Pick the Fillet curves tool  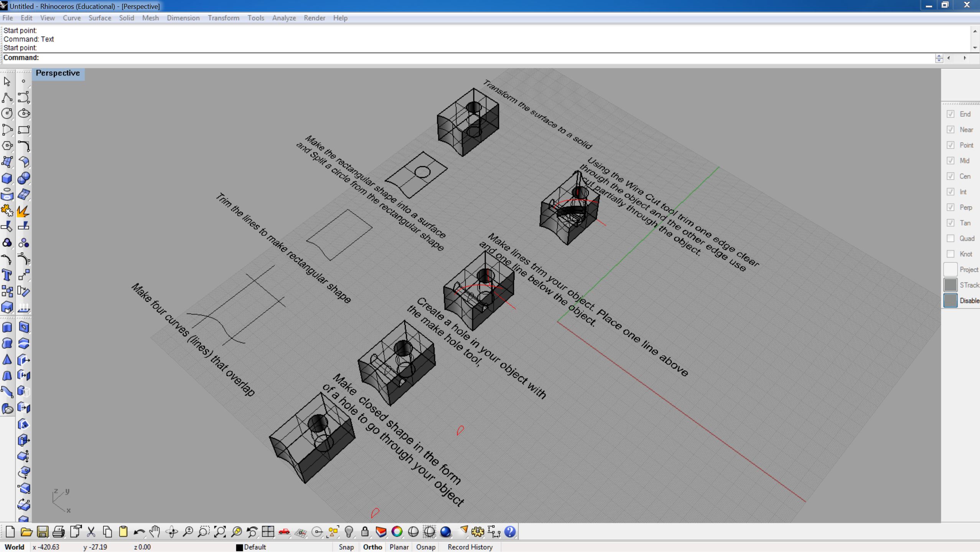coord(24,146)
